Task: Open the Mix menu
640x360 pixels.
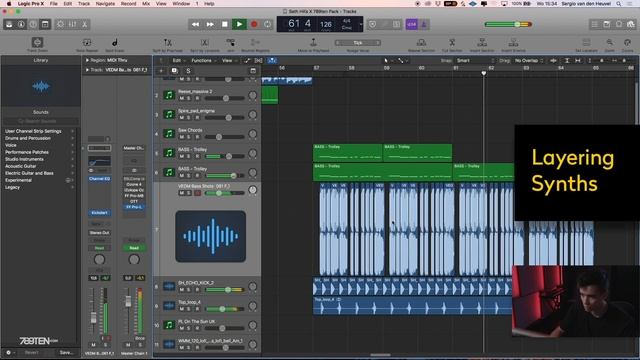Action: pyautogui.click(x=146, y=4)
